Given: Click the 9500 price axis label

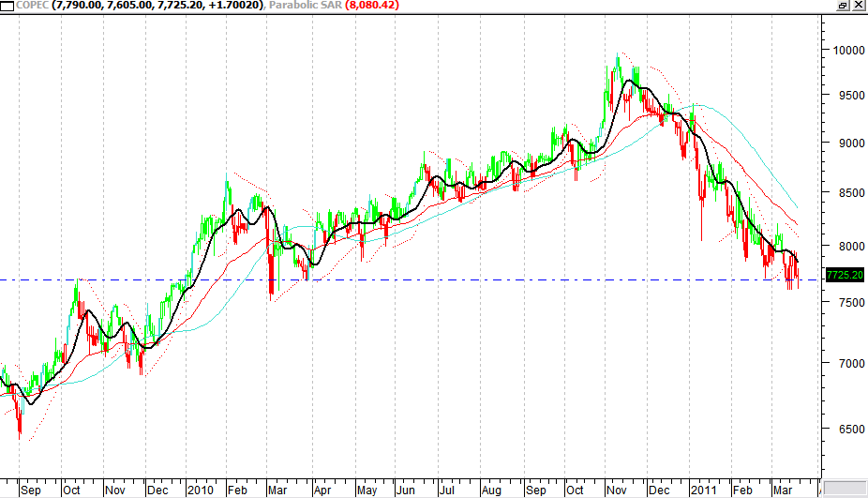Looking at the screenshot, I should tap(851, 95).
